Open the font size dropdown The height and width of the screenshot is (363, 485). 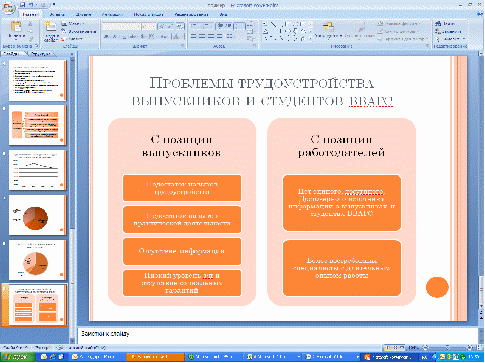(x=149, y=26)
